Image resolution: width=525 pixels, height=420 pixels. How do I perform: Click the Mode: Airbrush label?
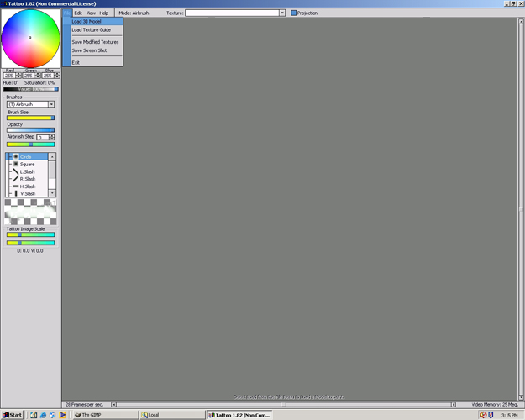[x=134, y=13]
